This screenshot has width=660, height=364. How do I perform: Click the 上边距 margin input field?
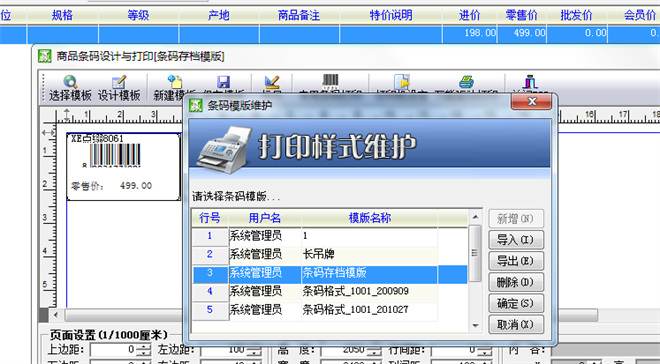pyautogui.click(x=114, y=349)
